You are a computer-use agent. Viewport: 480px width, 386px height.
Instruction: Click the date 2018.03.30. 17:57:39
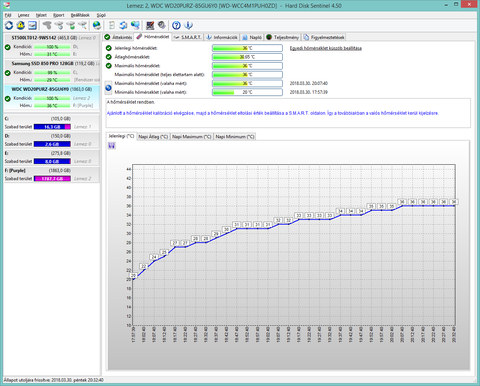point(309,92)
